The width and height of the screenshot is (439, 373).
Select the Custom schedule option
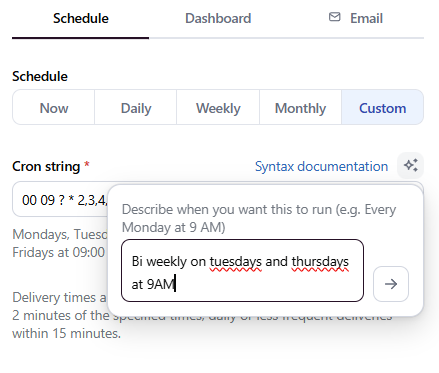pos(382,108)
